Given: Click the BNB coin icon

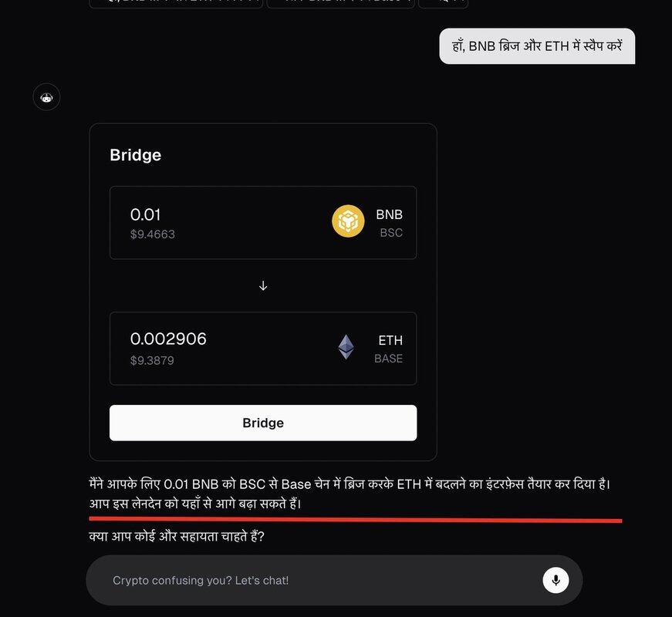Looking at the screenshot, I should tap(348, 221).
